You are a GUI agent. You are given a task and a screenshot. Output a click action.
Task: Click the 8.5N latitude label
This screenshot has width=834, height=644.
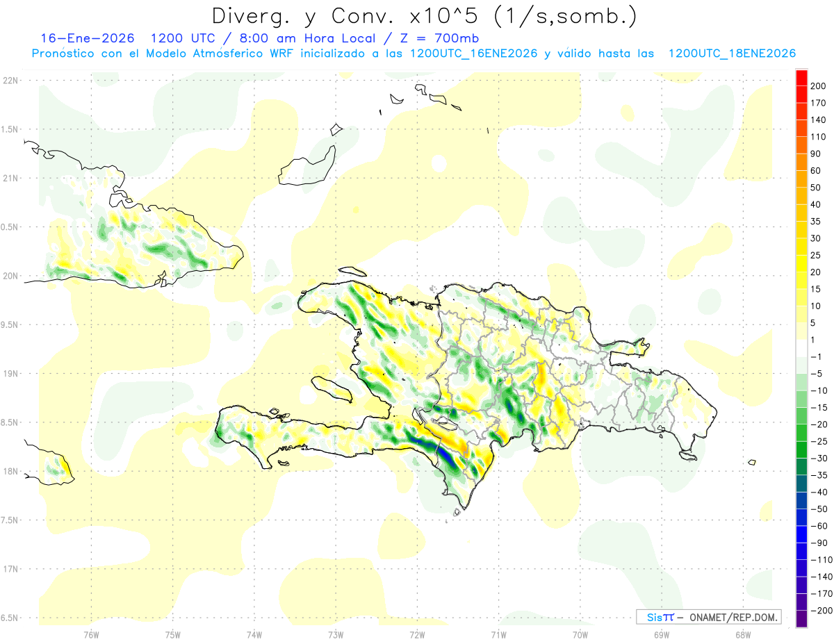[x=10, y=422]
